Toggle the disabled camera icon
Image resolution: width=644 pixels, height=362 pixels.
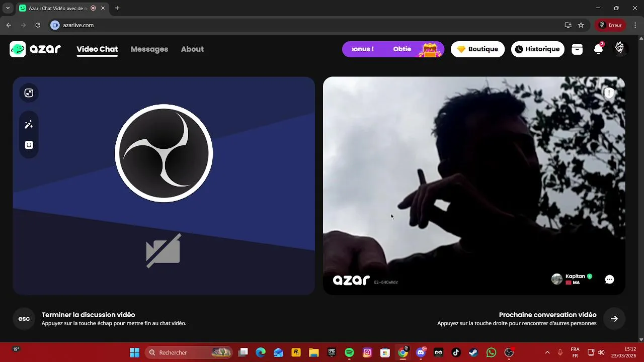pyautogui.click(x=163, y=250)
